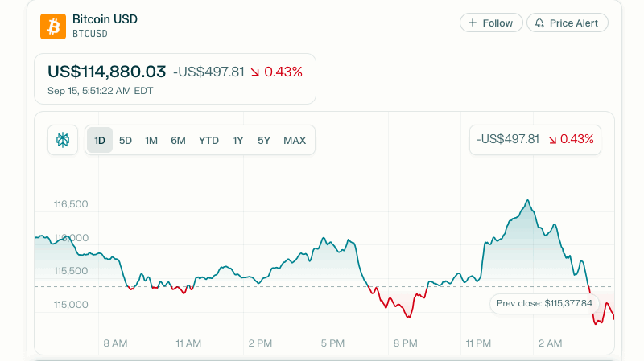644x361 pixels.
Task: Click the bell icon for Price Alert
Action: 539,23
